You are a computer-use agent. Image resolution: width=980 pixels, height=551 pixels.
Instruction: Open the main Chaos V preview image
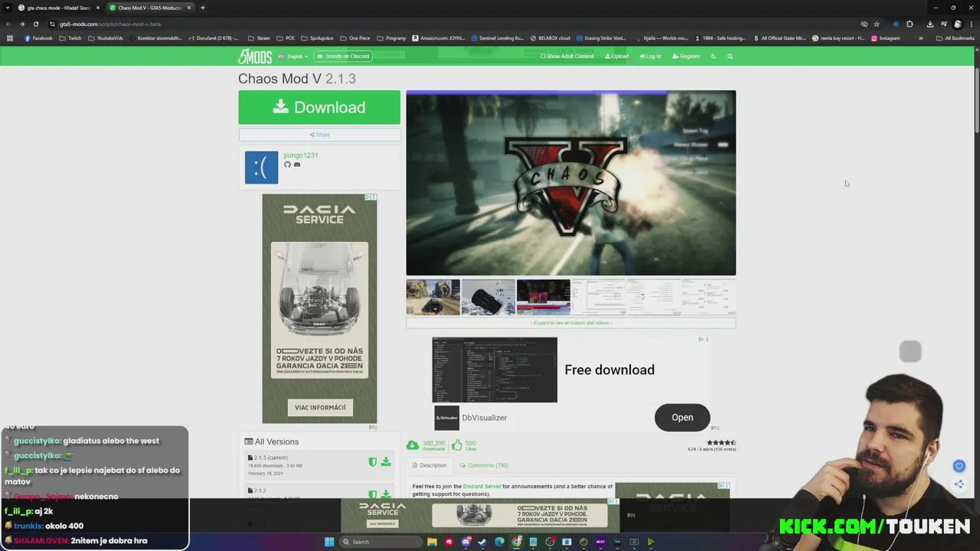571,183
